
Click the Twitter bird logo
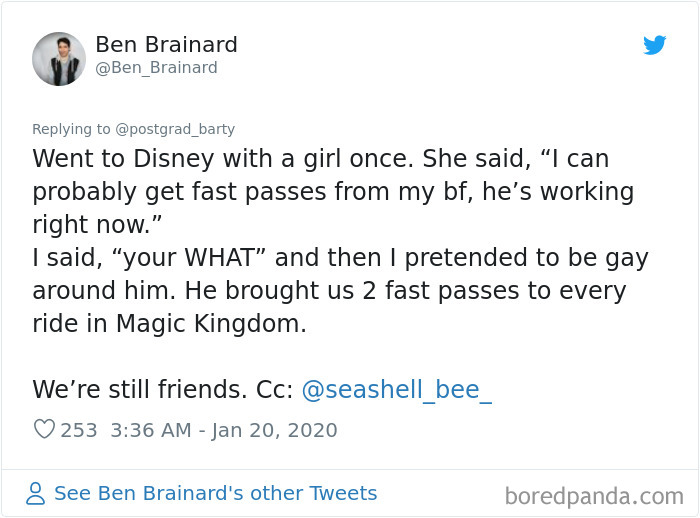coord(655,45)
